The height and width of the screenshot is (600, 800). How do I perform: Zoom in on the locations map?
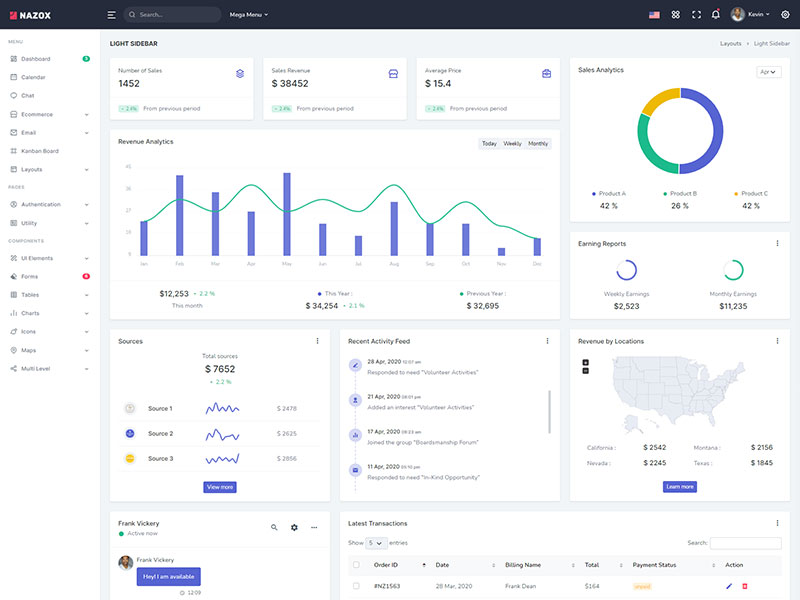[585, 362]
